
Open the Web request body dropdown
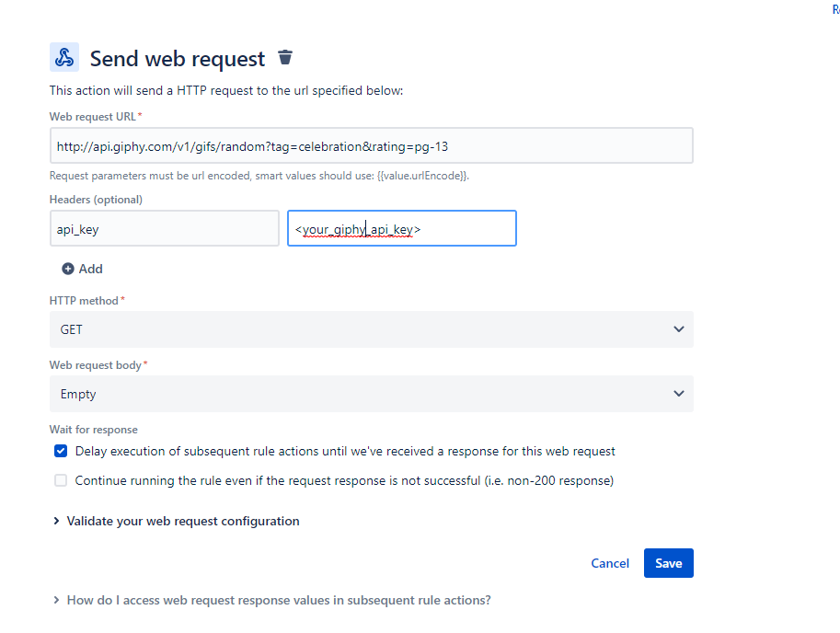point(371,394)
